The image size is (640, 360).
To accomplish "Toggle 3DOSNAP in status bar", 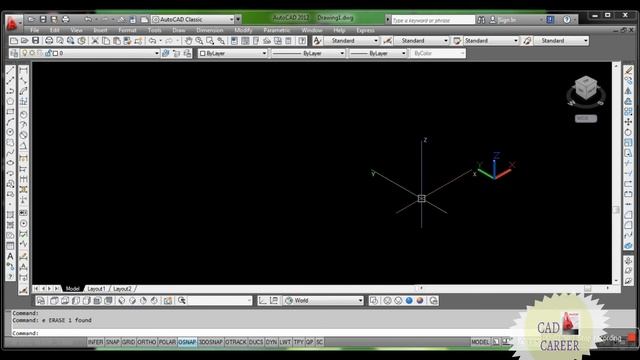I will pyautogui.click(x=211, y=342).
